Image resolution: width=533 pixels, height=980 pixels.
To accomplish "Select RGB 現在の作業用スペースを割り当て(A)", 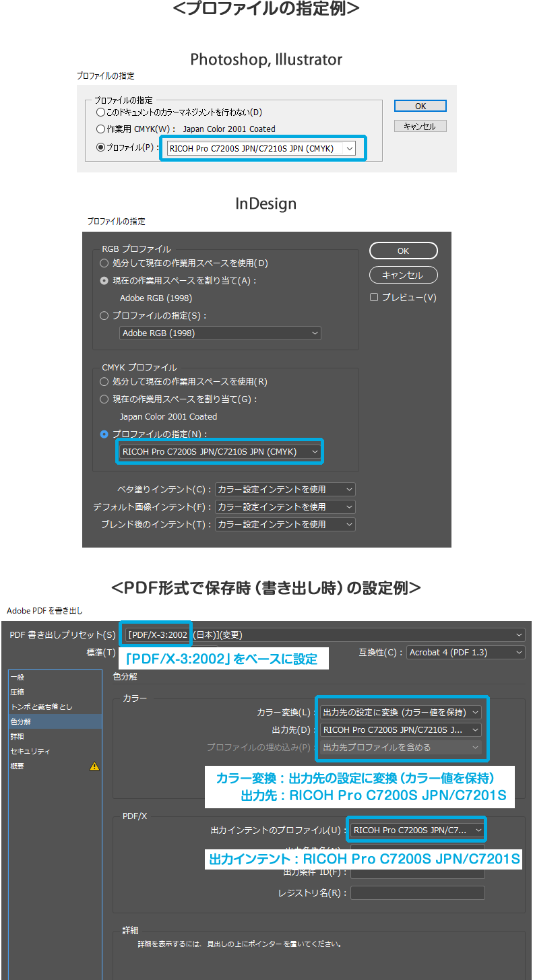I will click(x=104, y=280).
